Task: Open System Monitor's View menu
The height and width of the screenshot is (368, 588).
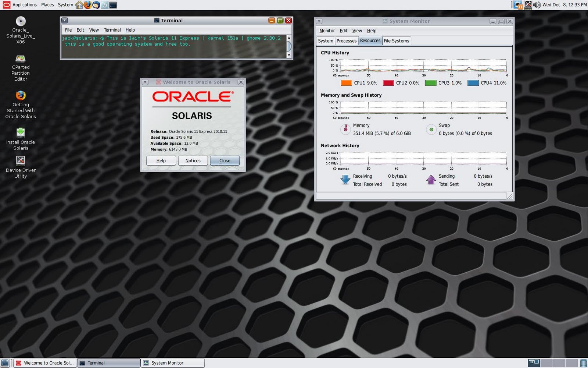Action: tap(357, 31)
